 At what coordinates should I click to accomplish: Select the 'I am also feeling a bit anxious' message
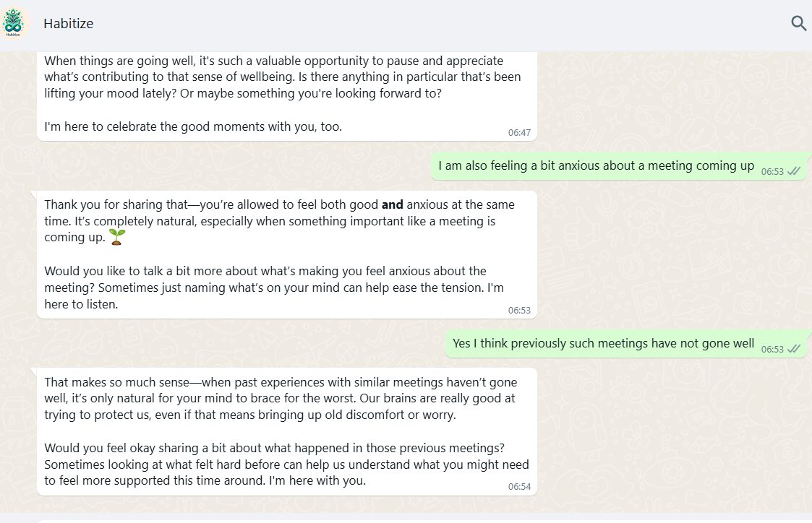596,166
